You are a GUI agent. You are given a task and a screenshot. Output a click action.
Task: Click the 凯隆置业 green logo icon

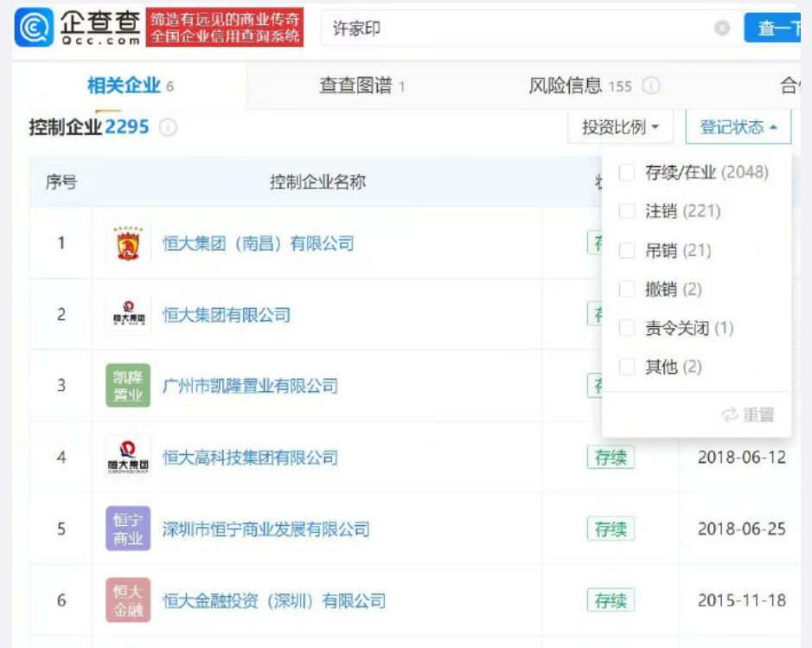tap(128, 386)
